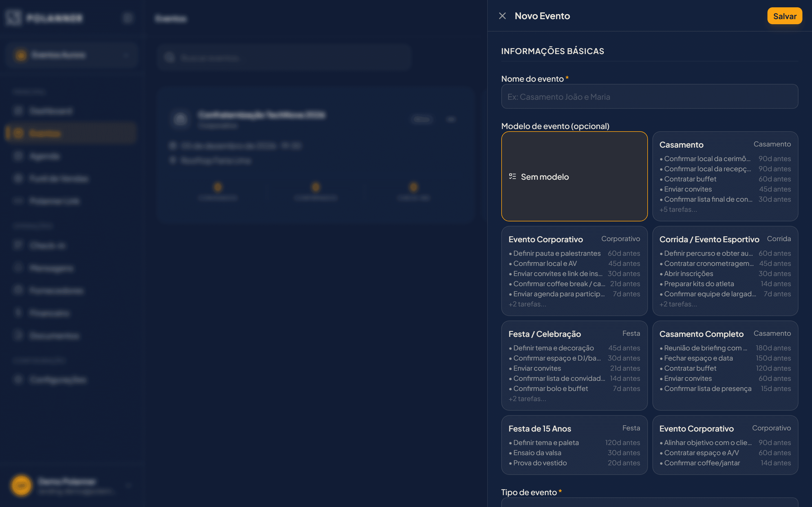Click the checklist icon beside Sem modelo
This screenshot has height=507, width=812.
click(x=512, y=176)
